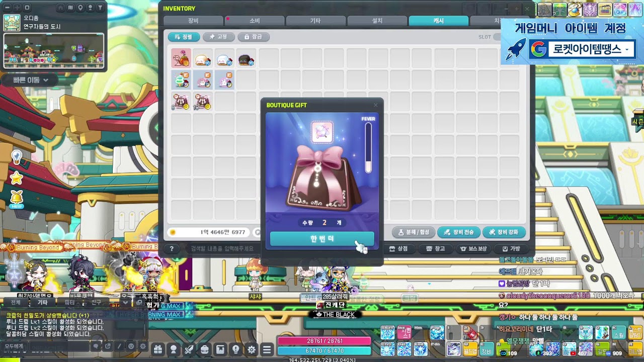Click the chat message input field

point(59,346)
